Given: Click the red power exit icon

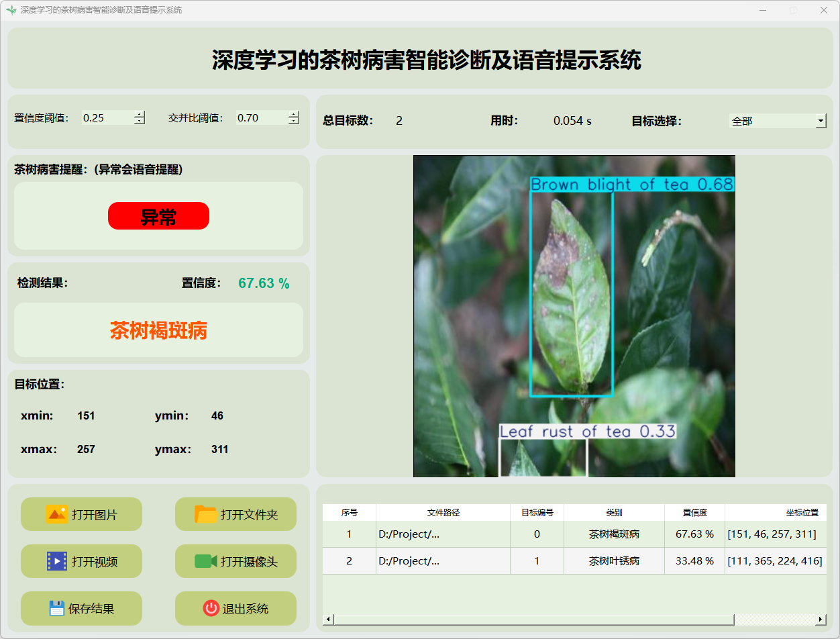Looking at the screenshot, I should point(211,608).
